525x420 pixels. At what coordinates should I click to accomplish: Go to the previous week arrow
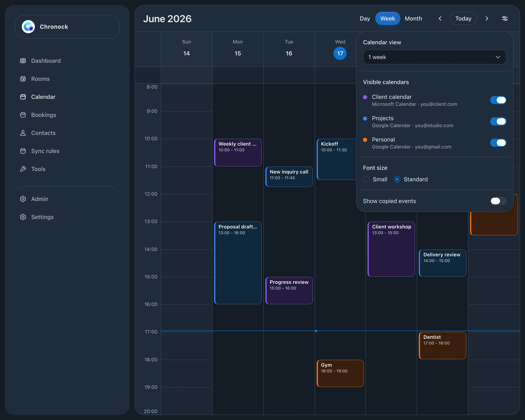pyautogui.click(x=440, y=18)
